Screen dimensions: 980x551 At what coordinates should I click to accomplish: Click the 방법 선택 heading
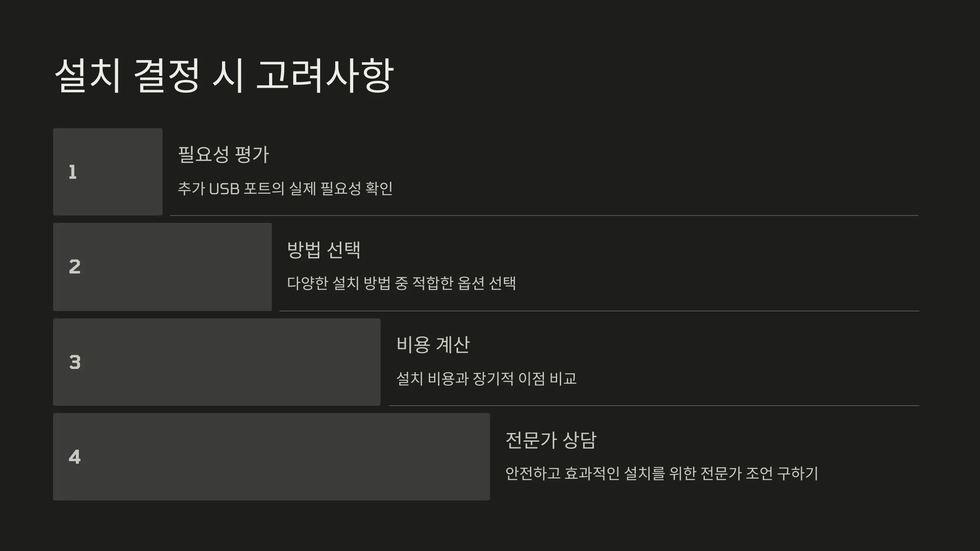324,250
